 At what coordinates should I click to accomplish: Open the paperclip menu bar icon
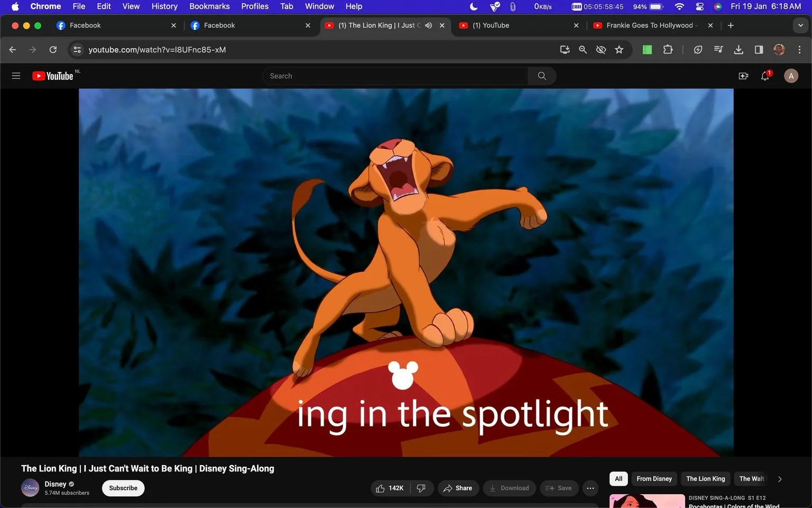512,6
